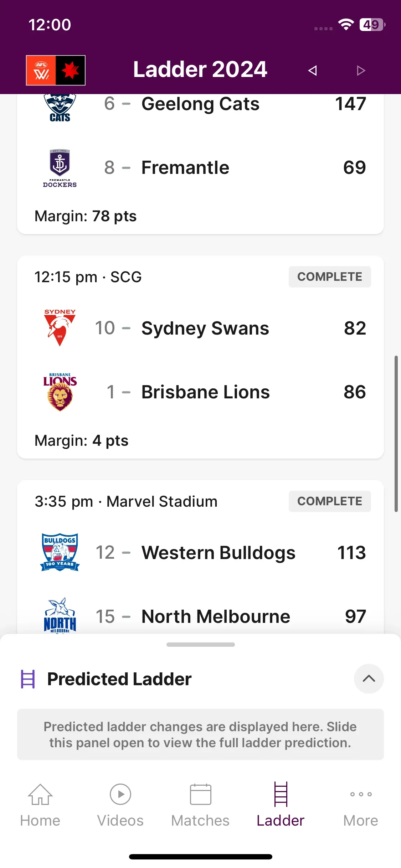Image resolution: width=401 pixels, height=868 pixels.
Task: Tap the Predicted Ladder icon
Action: tap(28, 679)
